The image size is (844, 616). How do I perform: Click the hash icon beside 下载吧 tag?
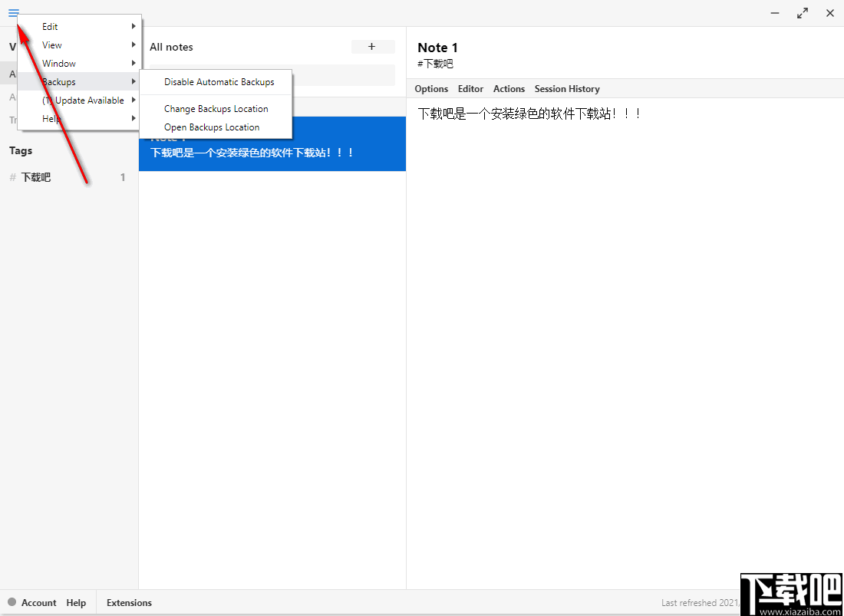click(x=12, y=177)
